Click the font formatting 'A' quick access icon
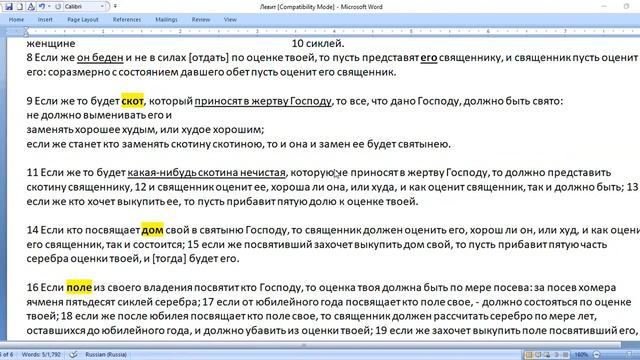This screenshot has width=640, height=360. point(31,7)
